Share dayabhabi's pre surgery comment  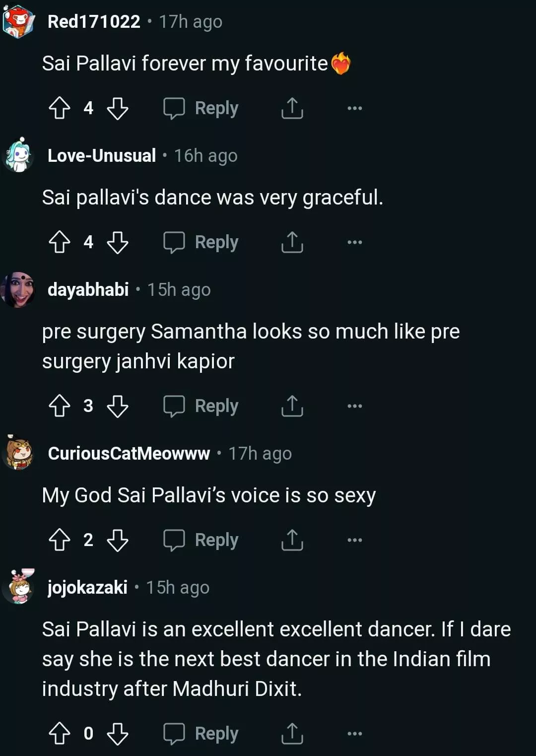tap(292, 406)
